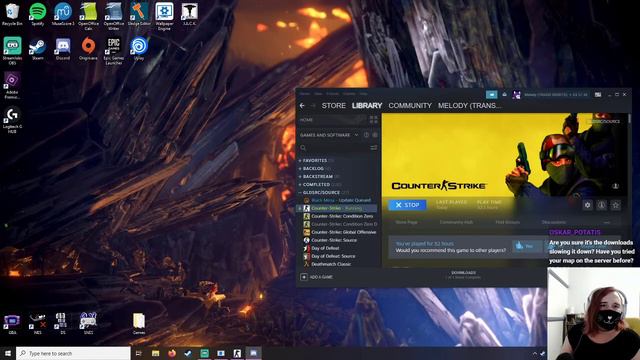Open Steam Big Picture mode icon
The width and height of the screenshot is (640, 360).
tap(598, 95)
